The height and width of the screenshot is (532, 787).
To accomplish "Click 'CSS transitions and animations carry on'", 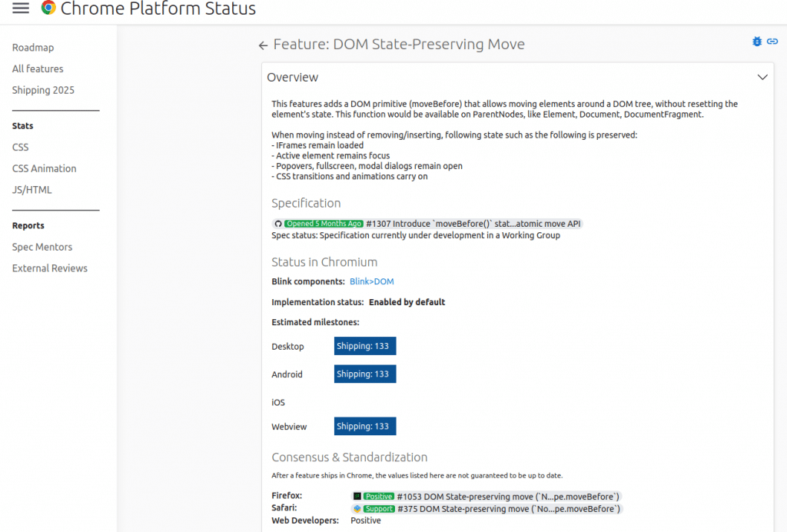I will coord(350,176).
